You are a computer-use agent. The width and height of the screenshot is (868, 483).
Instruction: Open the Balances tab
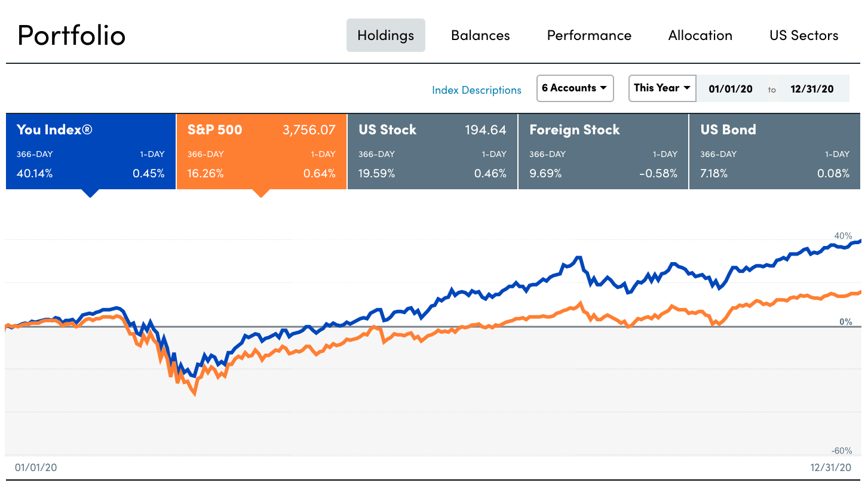tap(480, 35)
